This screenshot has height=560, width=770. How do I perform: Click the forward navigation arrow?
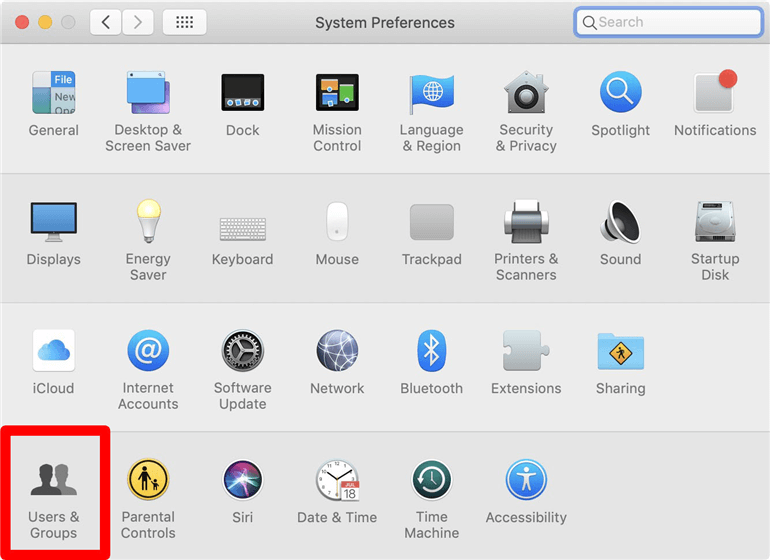pos(138,22)
